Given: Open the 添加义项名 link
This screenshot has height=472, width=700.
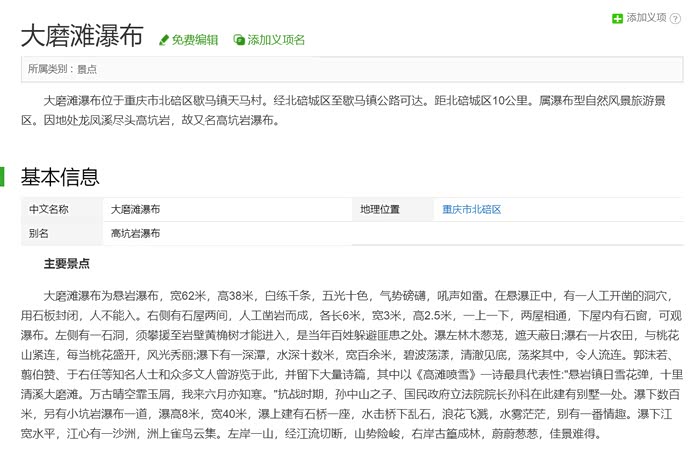Looking at the screenshot, I should point(276,40).
